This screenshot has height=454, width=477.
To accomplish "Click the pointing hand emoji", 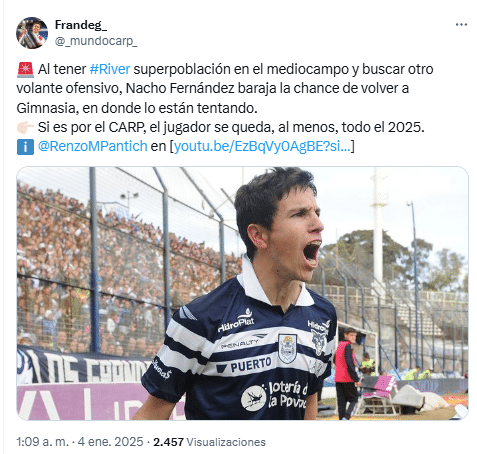I will (25, 127).
